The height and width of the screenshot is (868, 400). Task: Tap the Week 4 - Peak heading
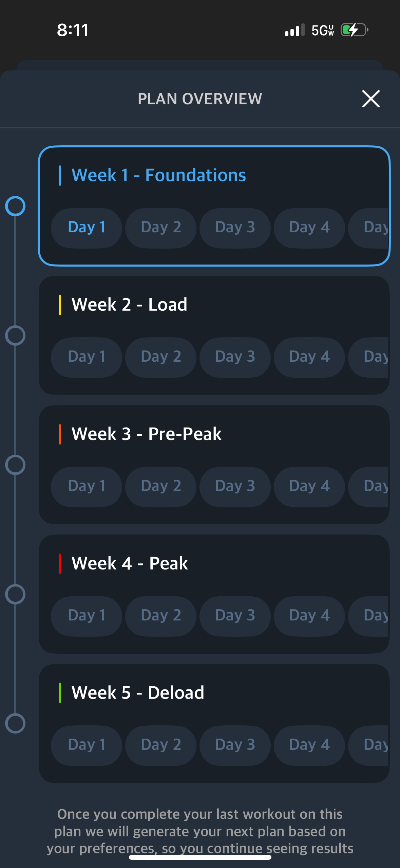[x=130, y=563]
